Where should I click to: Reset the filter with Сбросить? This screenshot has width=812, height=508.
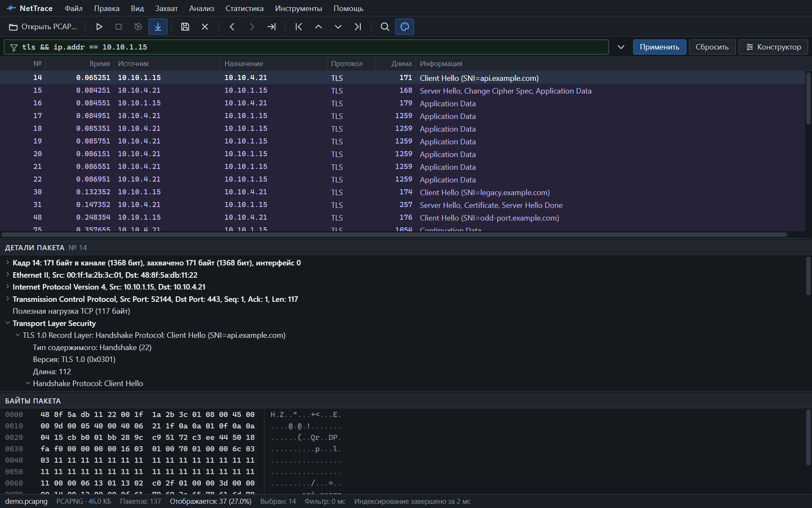712,47
